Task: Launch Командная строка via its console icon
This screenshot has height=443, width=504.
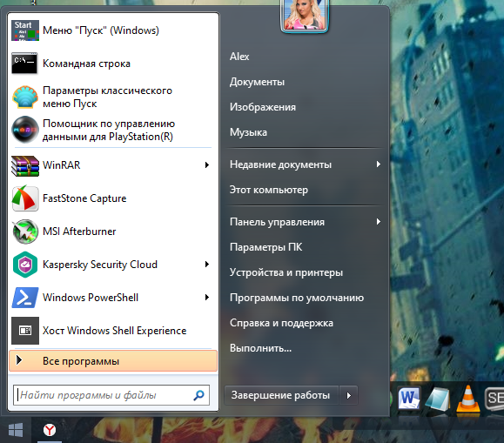Action: [24, 64]
